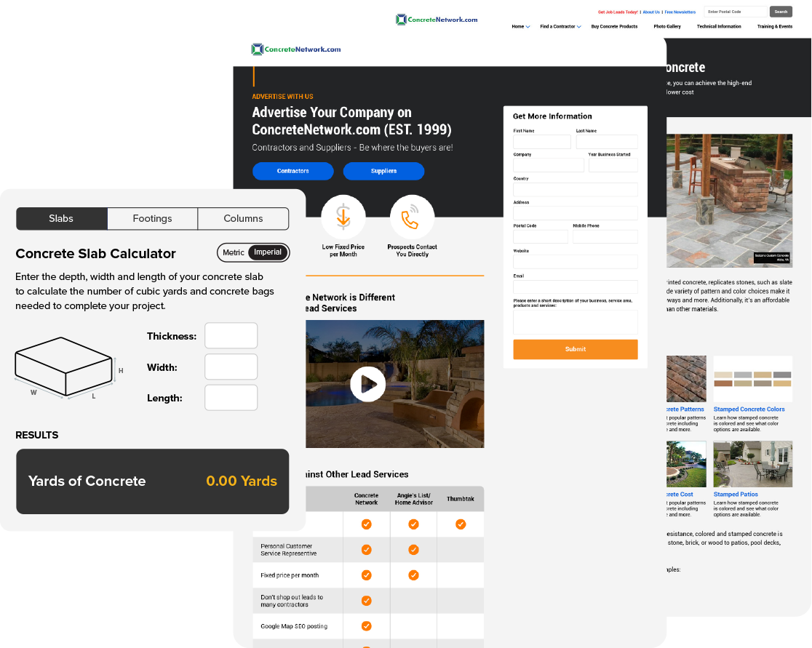This screenshot has height=648, width=812.
Task: Open the Technical Information menu item
Action: pos(719,26)
